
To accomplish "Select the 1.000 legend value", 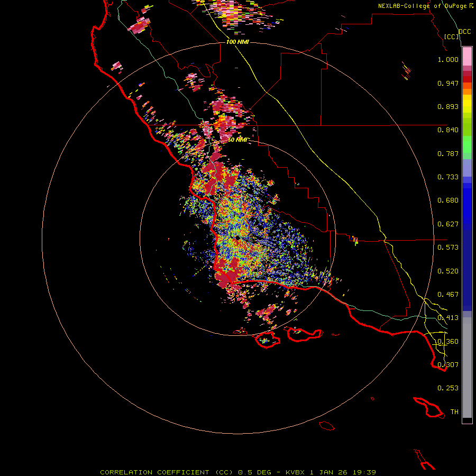I will click(x=448, y=59).
